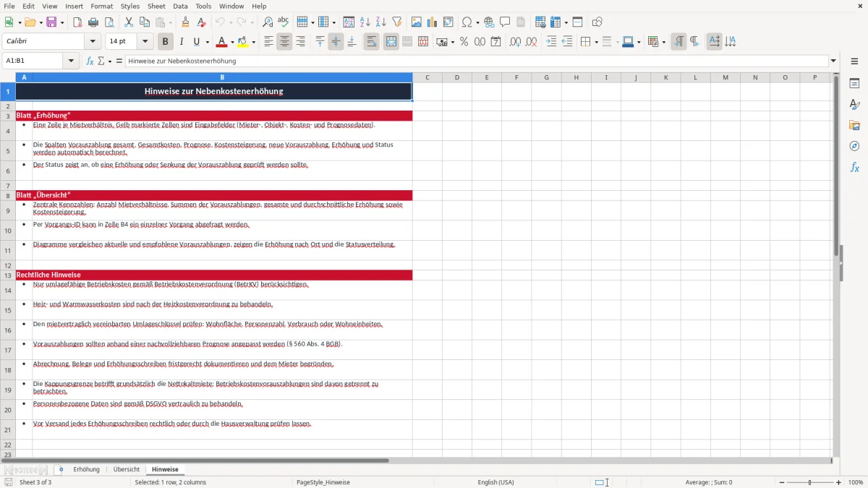Align text right
The width and height of the screenshot is (868, 488).
(301, 42)
